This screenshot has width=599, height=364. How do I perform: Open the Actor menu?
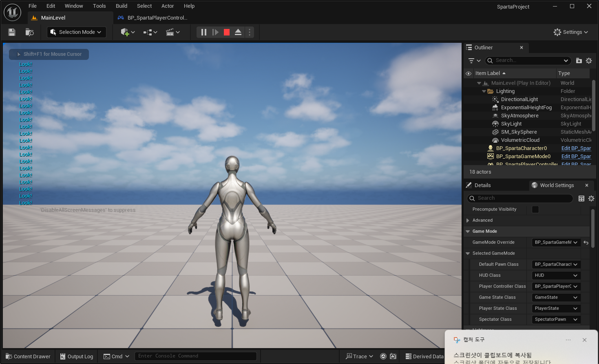(x=168, y=6)
